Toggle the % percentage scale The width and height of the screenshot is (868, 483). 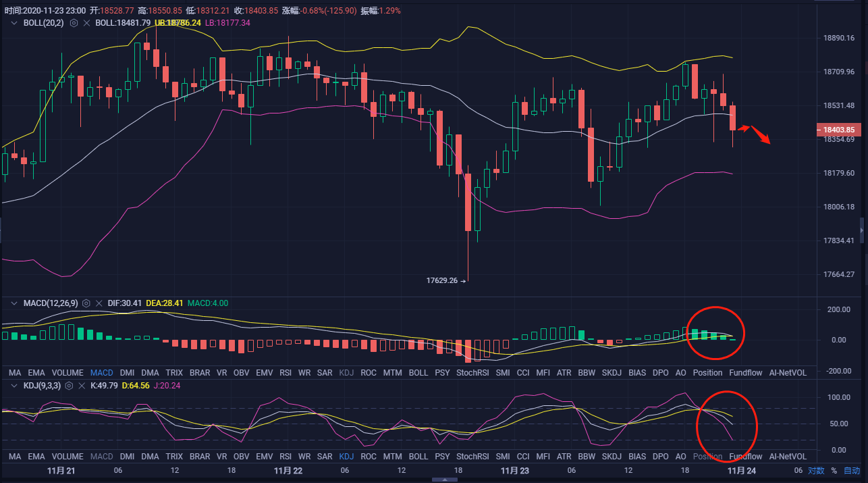(x=834, y=471)
